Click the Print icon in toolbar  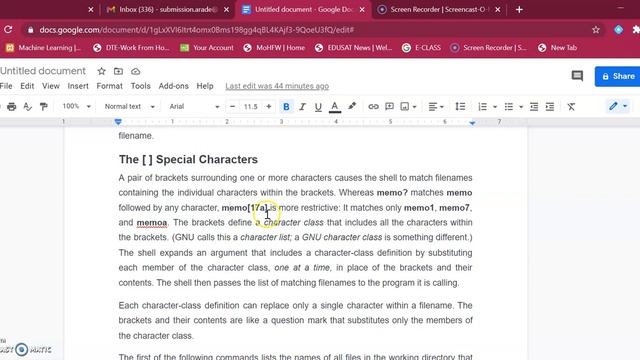(x=11, y=107)
